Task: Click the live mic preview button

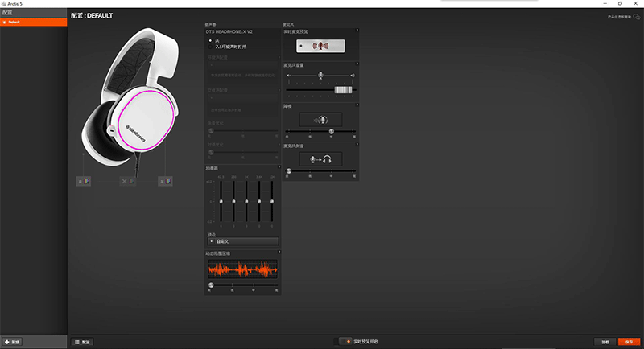Action: pos(320,46)
